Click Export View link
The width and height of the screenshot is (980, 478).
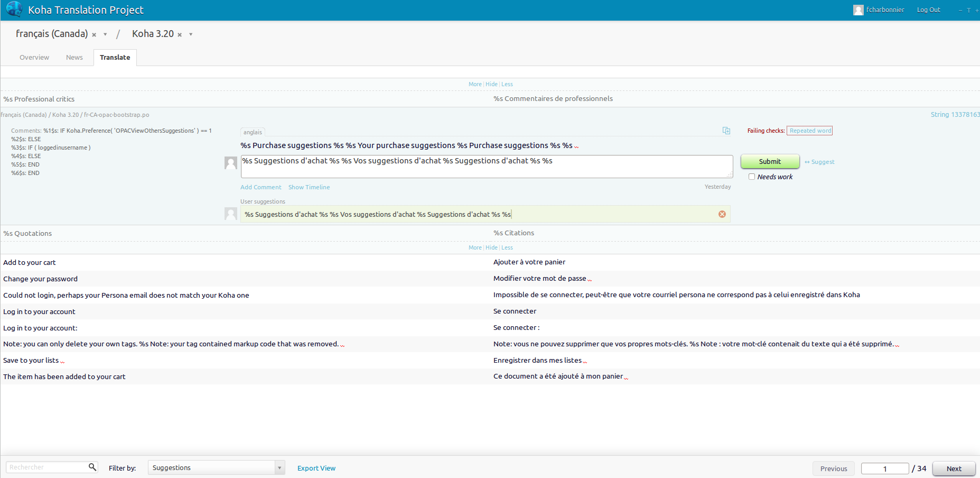pos(316,468)
